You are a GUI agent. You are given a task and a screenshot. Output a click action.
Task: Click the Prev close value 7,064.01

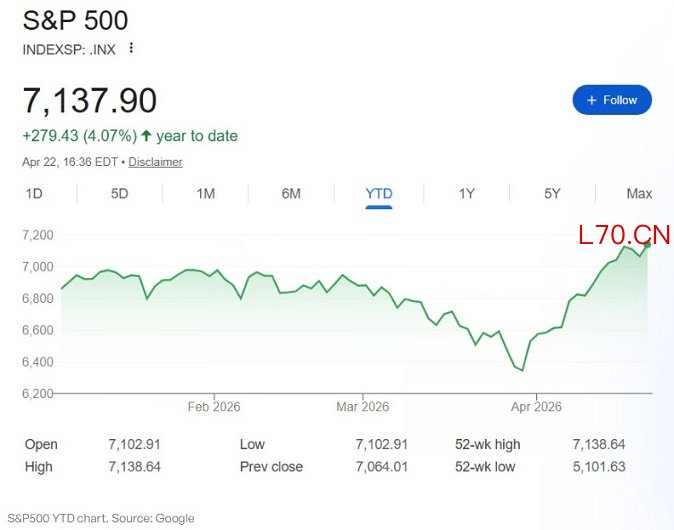pyautogui.click(x=384, y=467)
